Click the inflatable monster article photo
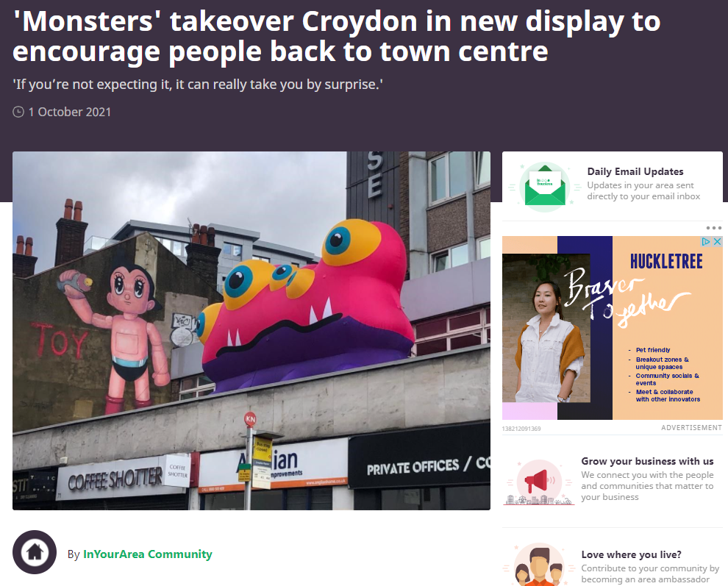 [251, 331]
